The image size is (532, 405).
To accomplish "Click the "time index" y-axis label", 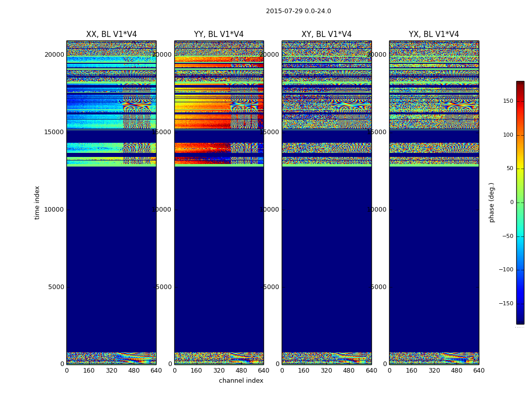I will (x=37, y=202).
